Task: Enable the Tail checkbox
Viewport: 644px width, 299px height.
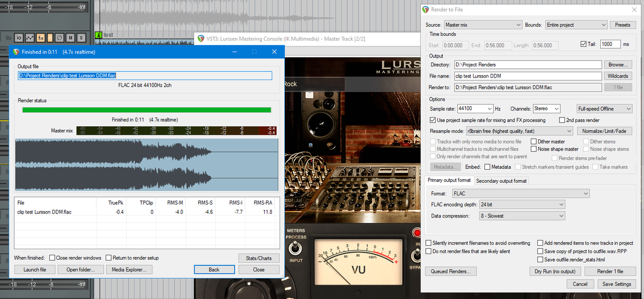Action: click(584, 44)
